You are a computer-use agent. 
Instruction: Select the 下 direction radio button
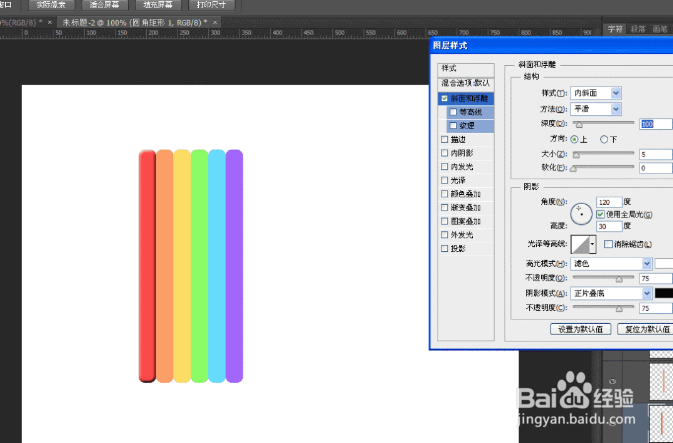[604, 140]
